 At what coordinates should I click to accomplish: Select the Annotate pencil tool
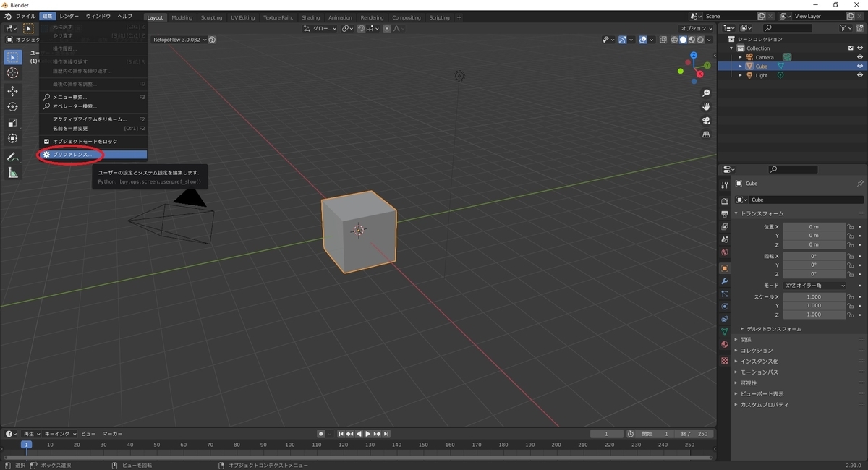(13, 157)
